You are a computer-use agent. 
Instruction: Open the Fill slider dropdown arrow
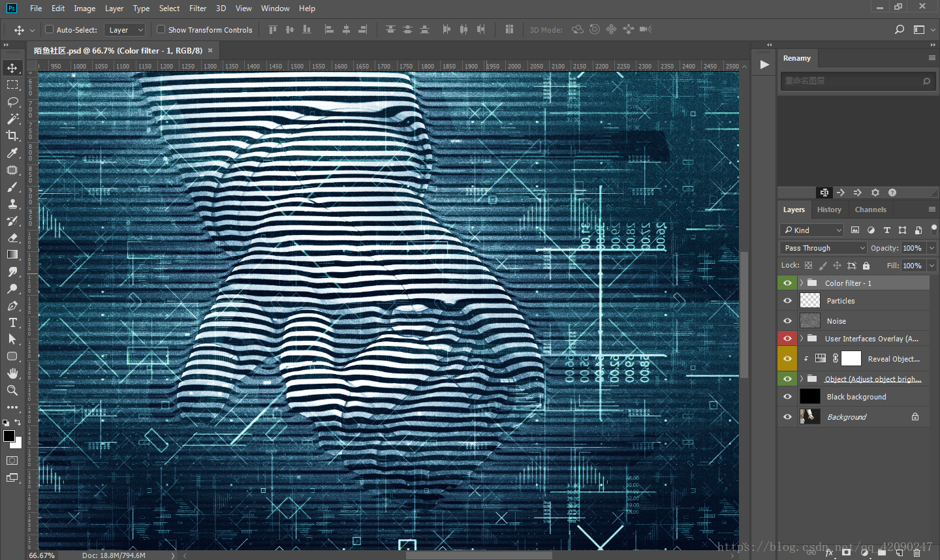pyautogui.click(x=932, y=266)
